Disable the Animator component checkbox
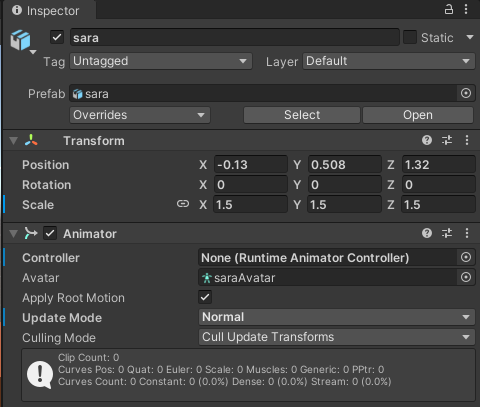The image size is (480, 407). click(x=50, y=233)
